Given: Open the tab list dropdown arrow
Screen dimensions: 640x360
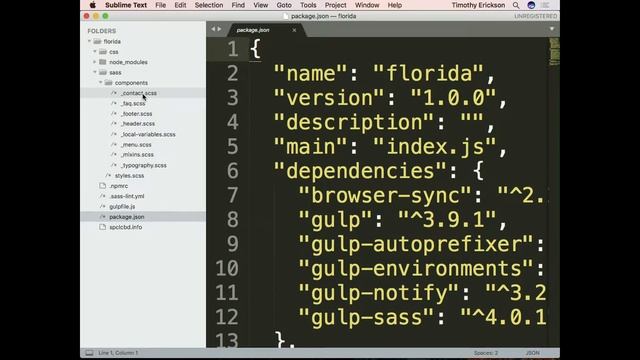Looking at the screenshot, I should 552,29.
